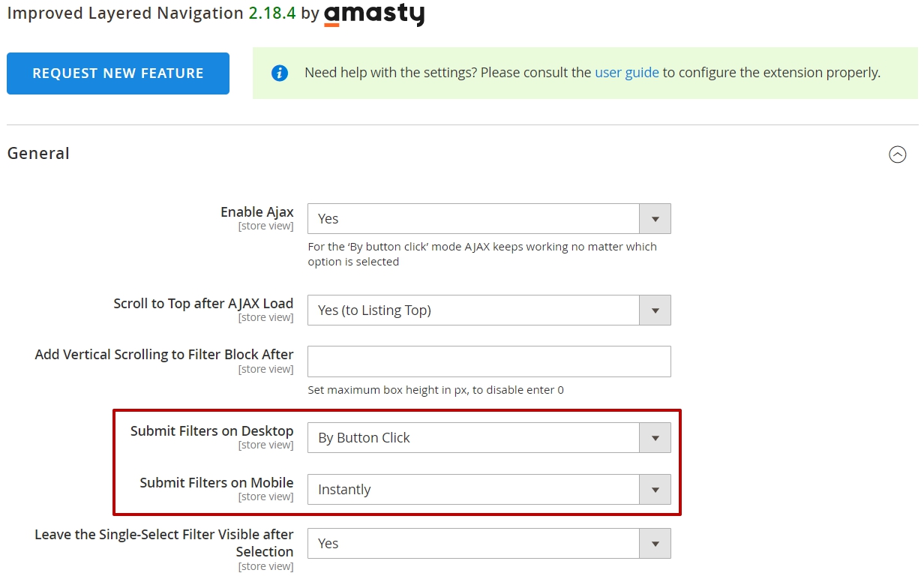This screenshot has height=576, width=924.
Task: Open the user guide link
Action: point(627,73)
